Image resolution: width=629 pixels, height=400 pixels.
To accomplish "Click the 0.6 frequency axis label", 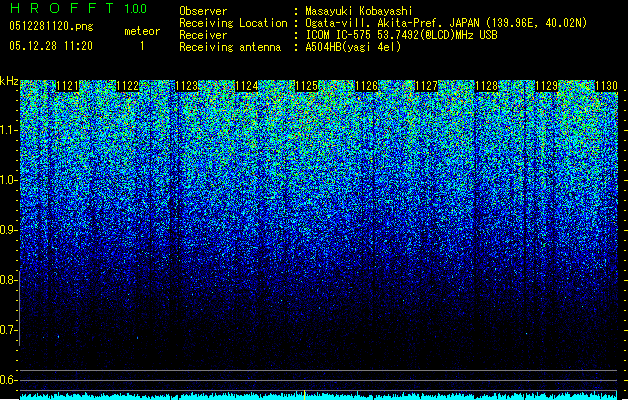I will tap(8, 380).
